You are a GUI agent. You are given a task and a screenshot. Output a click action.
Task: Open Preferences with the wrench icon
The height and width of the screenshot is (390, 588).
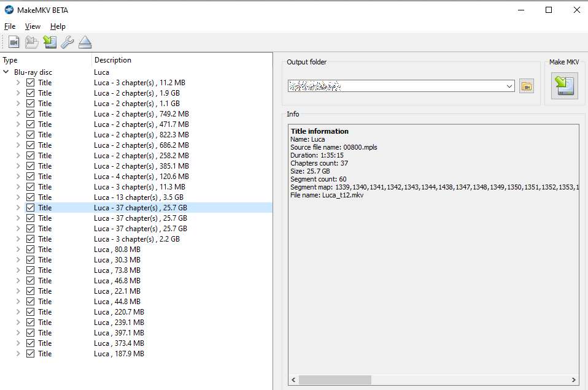(x=67, y=42)
